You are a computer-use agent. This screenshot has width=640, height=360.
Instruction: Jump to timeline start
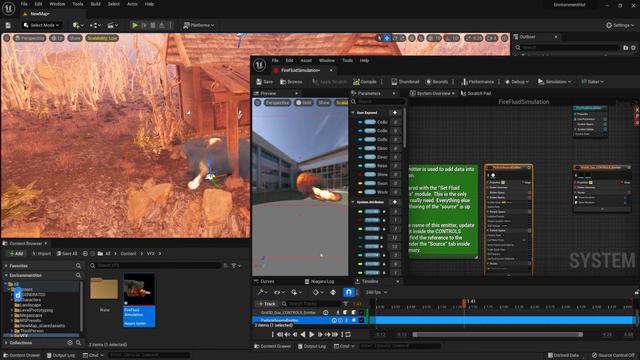[273, 334]
